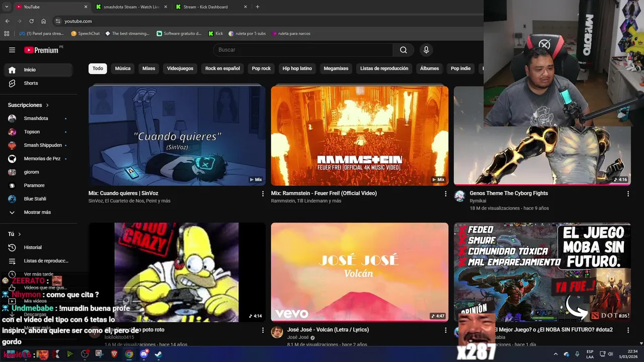This screenshot has width=644, height=362.
Task: Open options for Mix Cuando quieres video
Action: tap(263, 194)
